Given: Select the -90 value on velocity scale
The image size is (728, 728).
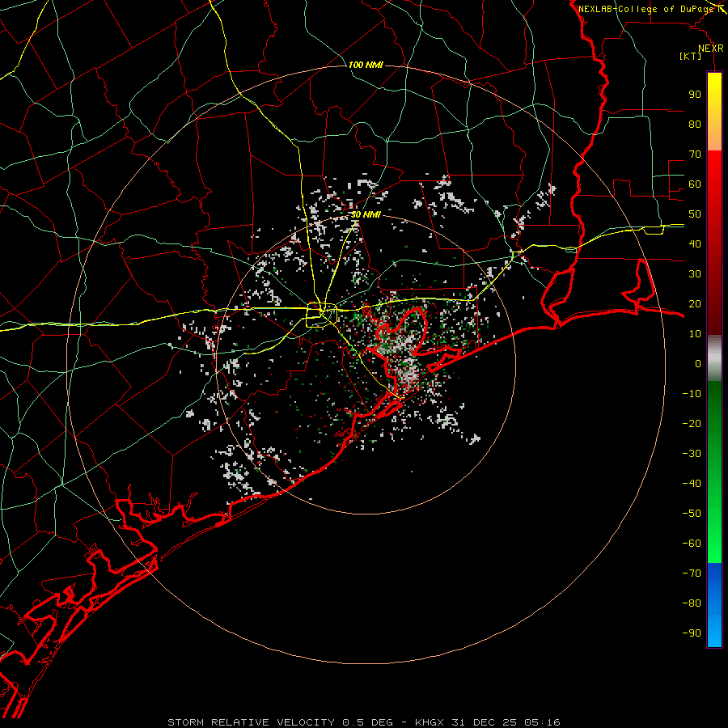Looking at the screenshot, I should coord(692,633).
